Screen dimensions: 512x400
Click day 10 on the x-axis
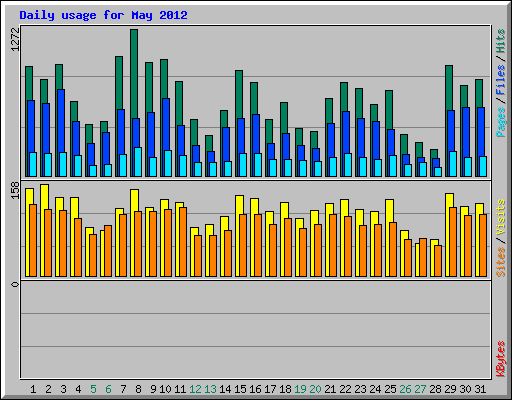[165, 389]
